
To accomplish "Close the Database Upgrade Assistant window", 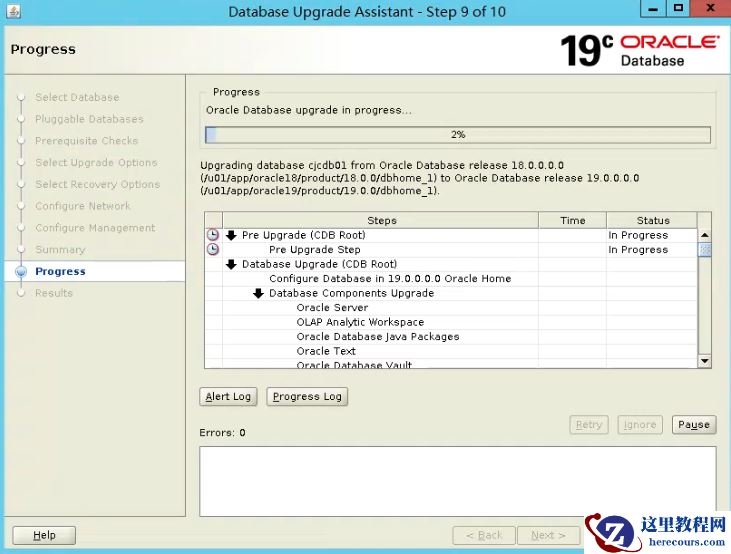I will (710, 9).
